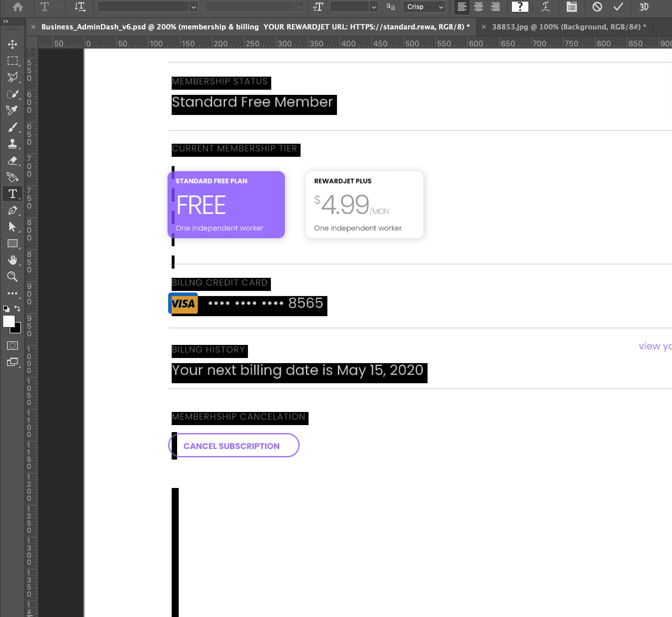Open the foreground white color swatch

(x=8, y=321)
